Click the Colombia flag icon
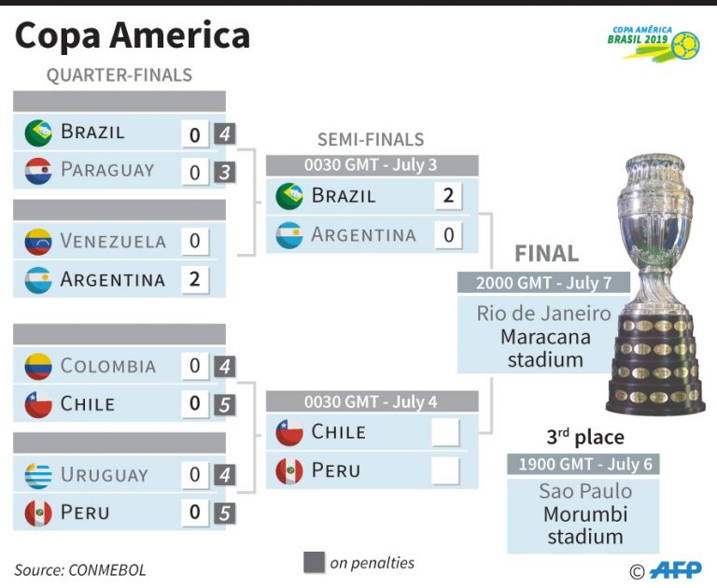 click(38, 366)
